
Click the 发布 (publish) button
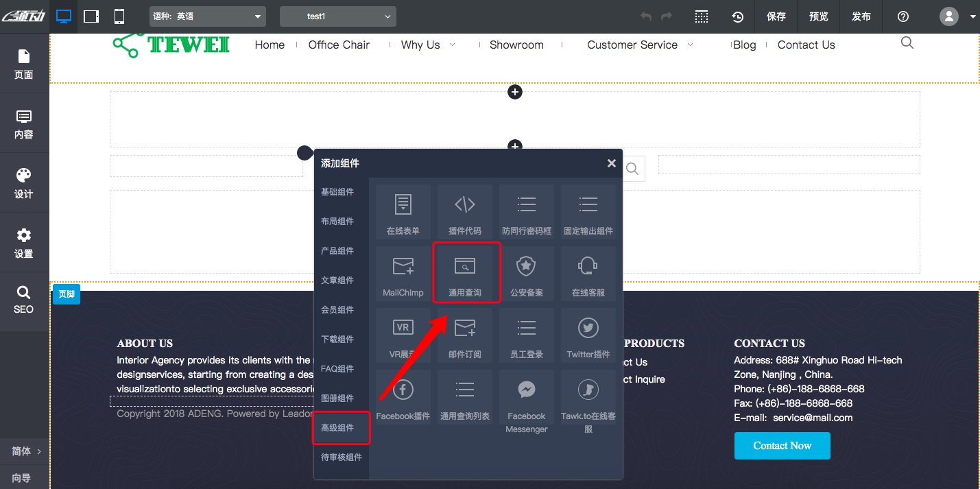861,16
